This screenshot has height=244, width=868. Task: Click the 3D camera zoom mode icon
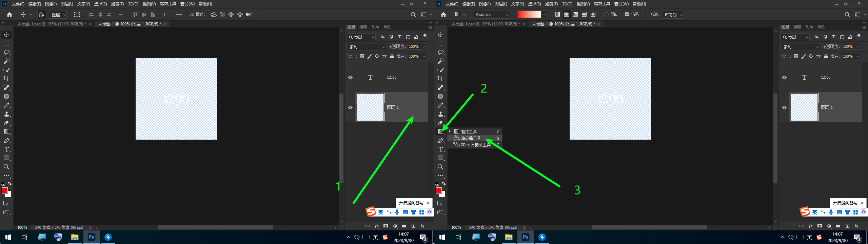pos(249,15)
